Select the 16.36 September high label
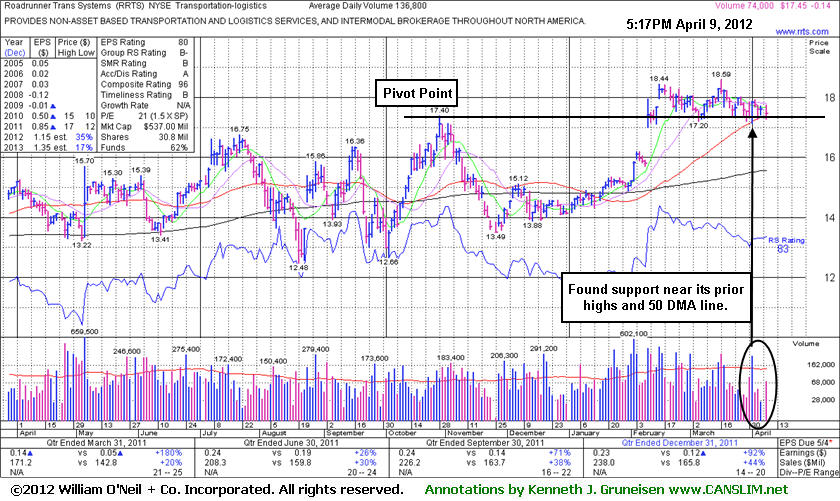 click(x=355, y=141)
